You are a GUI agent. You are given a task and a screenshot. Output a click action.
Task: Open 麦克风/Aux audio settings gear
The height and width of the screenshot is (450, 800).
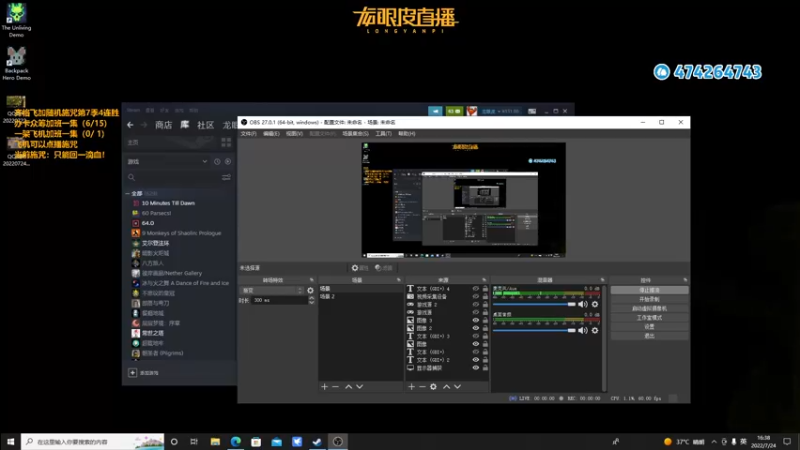pos(595,304)
